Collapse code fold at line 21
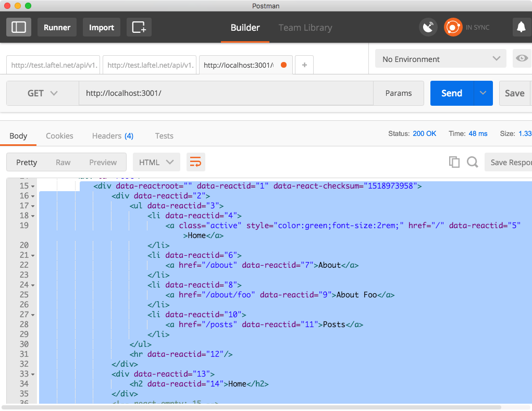The image size is (532, 411). point(33,256)
